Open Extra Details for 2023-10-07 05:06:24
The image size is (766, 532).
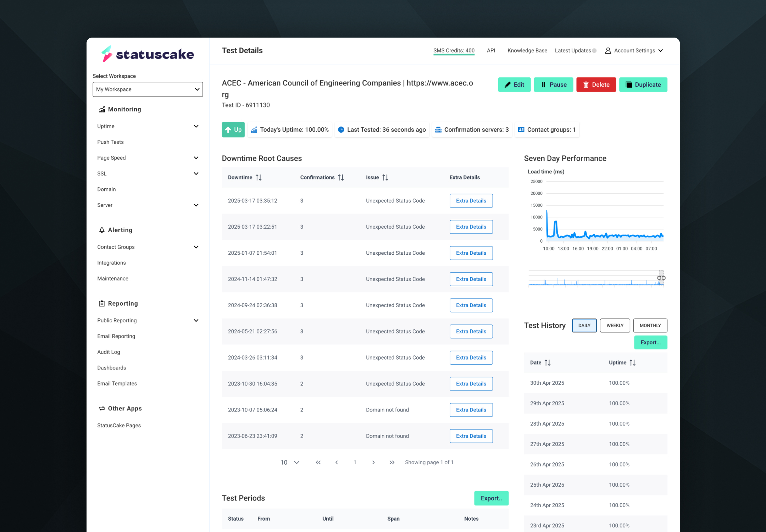pos(471,410)
